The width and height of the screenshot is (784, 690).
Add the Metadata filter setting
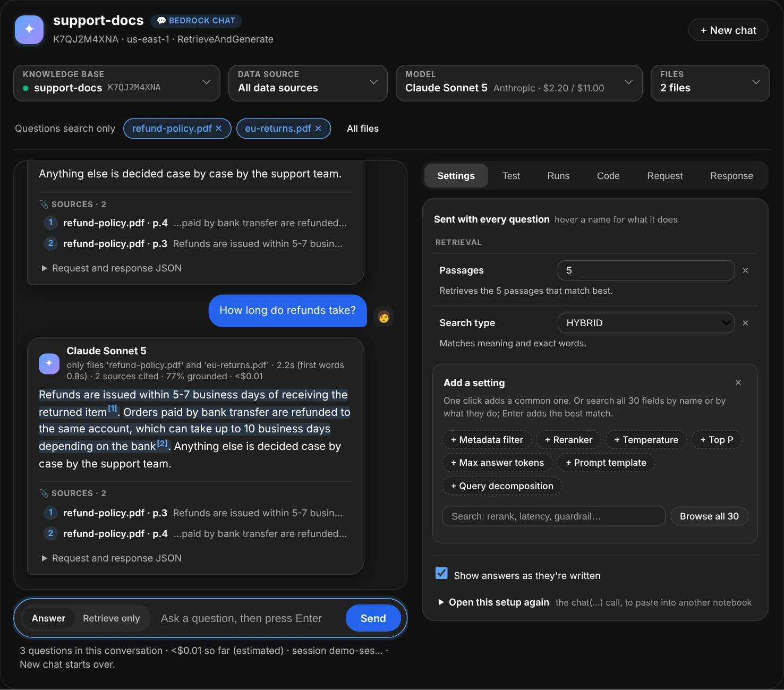tap(487, 440)
